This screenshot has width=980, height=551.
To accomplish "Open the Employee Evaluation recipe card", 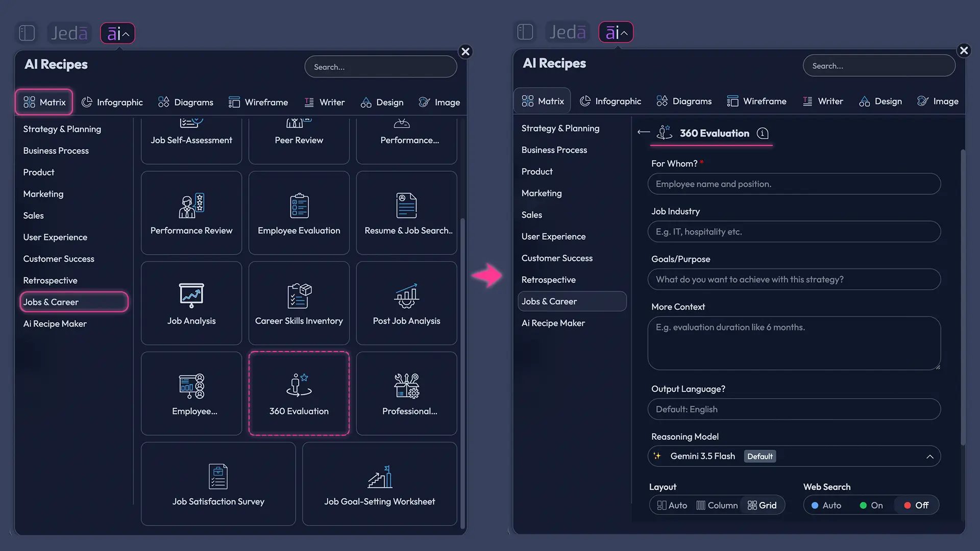I will [299, 213].
